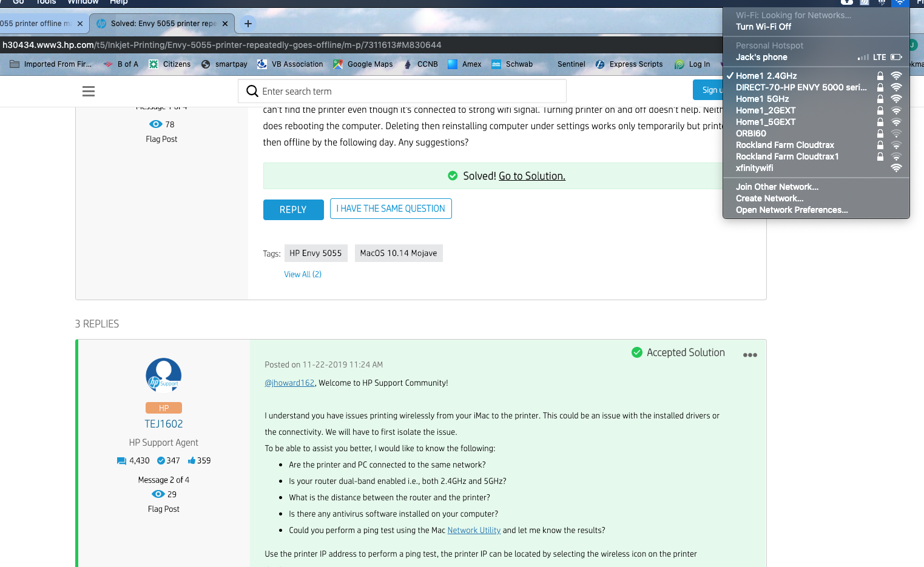This screenshot has height=567, width=924.
Task: Select the ORBI60 network
Action: tap(816, 133)
